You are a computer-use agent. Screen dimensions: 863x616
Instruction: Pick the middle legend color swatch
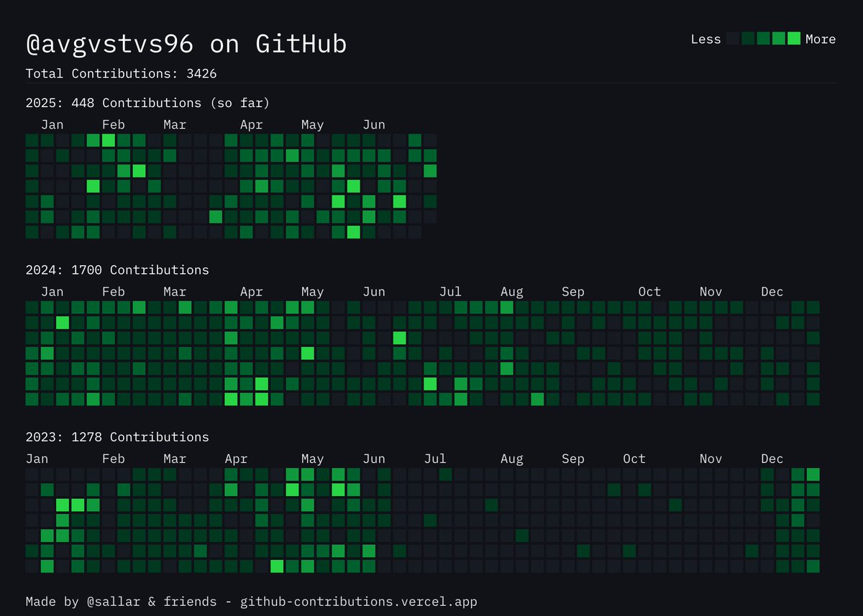click(763, 39)
